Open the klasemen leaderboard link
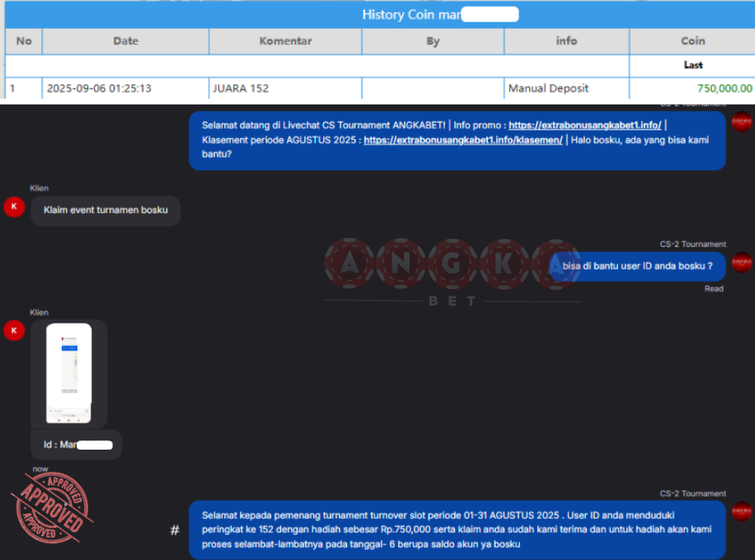The height and width of the screenshot is (560, 755). (462, 140)
